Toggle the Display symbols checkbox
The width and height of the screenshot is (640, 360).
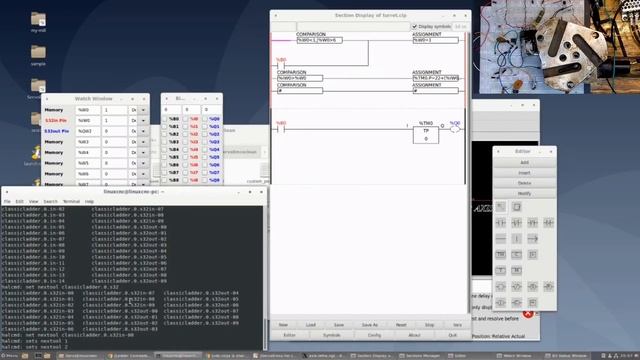pos(414,27)
